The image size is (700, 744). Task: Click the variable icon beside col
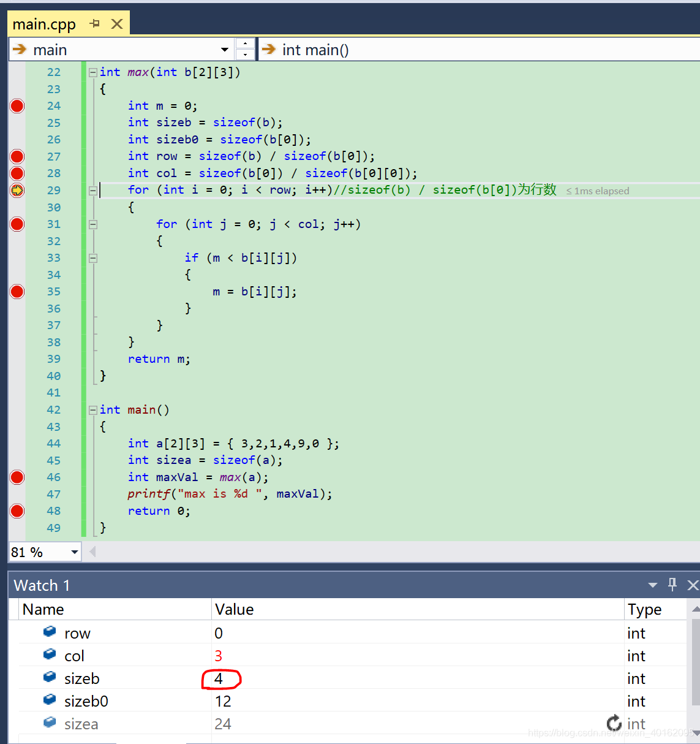click(x=50, y=655)
